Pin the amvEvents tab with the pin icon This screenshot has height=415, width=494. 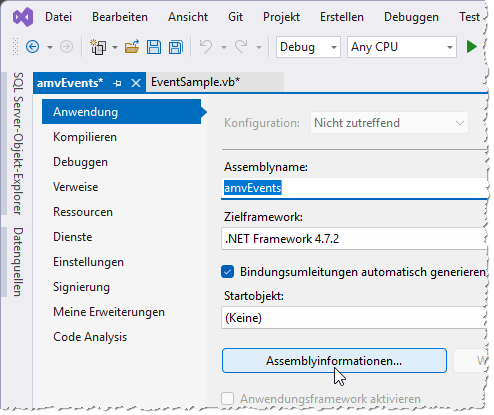pyautogui.click(x=117, y=83)
